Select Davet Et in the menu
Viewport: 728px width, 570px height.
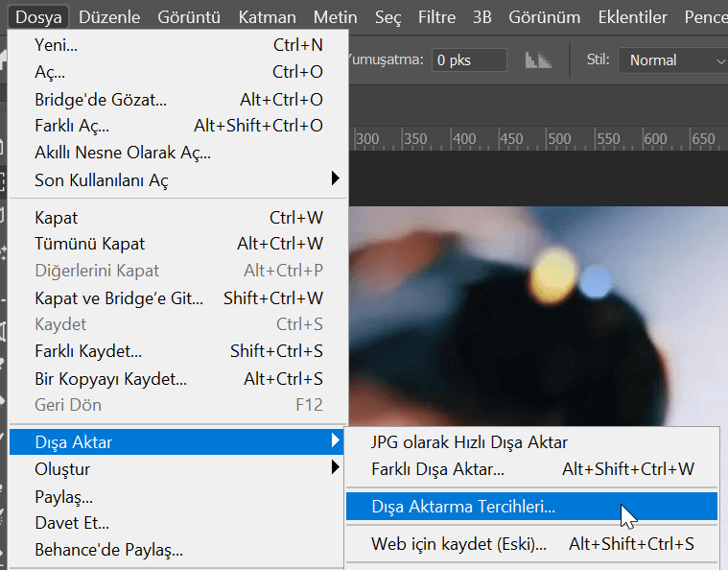point(71,523)
